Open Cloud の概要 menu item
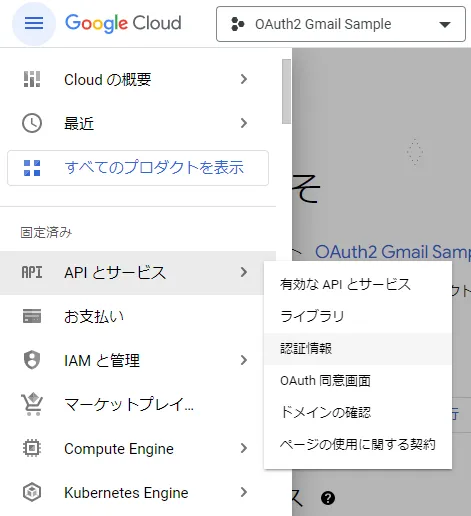The height and width of the screenshot is (516, 471). [138, 79]
